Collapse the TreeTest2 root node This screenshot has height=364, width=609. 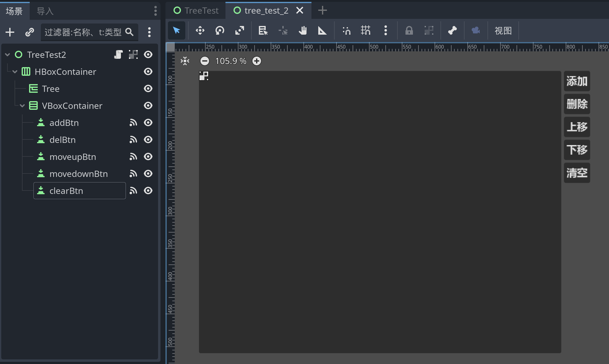point(8,55)
